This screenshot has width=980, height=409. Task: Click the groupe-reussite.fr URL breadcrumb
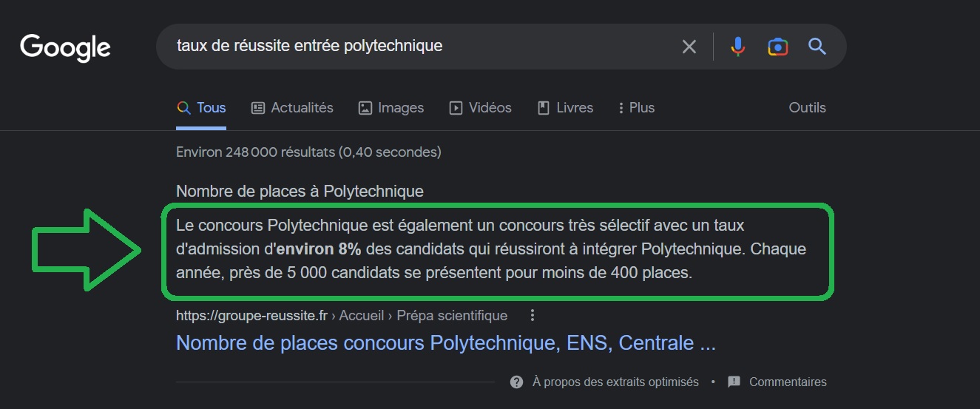pyautogui.click(x=251, y=316)
